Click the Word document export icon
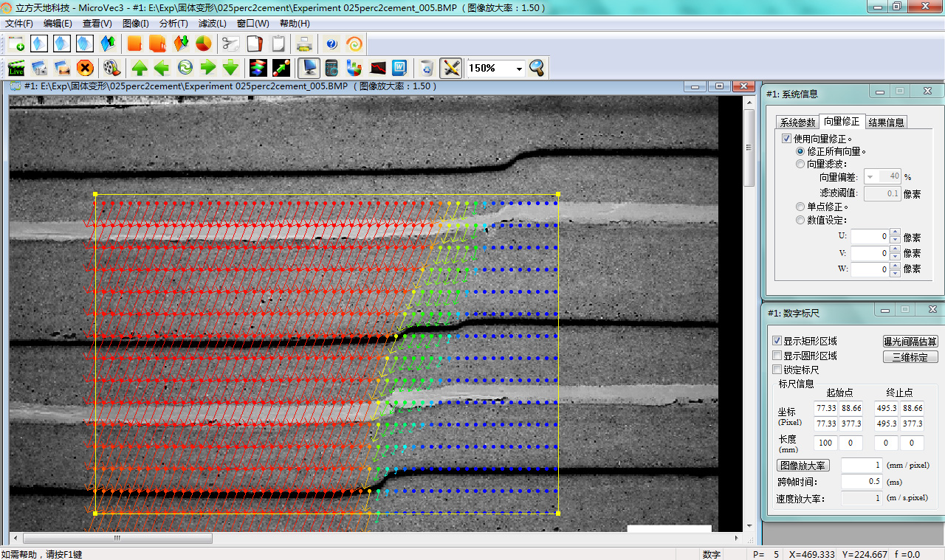 [x=400, y=68]
